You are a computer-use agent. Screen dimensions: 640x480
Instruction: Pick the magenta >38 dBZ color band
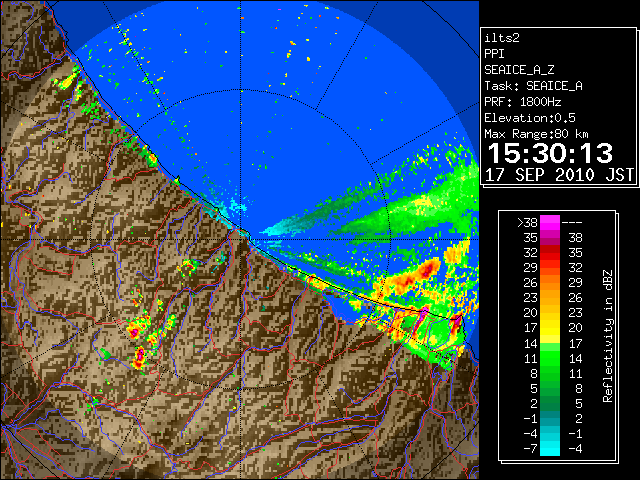tap(550, 223)
